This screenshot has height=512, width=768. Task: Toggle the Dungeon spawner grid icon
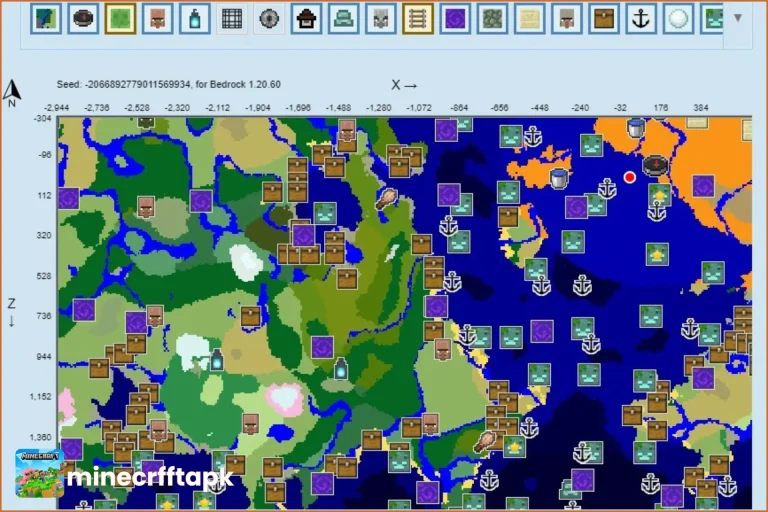(x=232, y=19)
